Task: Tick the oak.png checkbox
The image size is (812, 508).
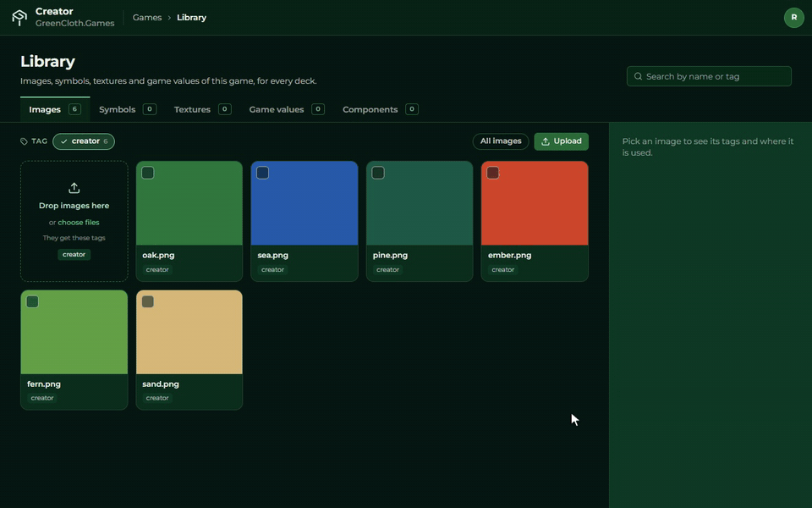Action: pos(147,173)
